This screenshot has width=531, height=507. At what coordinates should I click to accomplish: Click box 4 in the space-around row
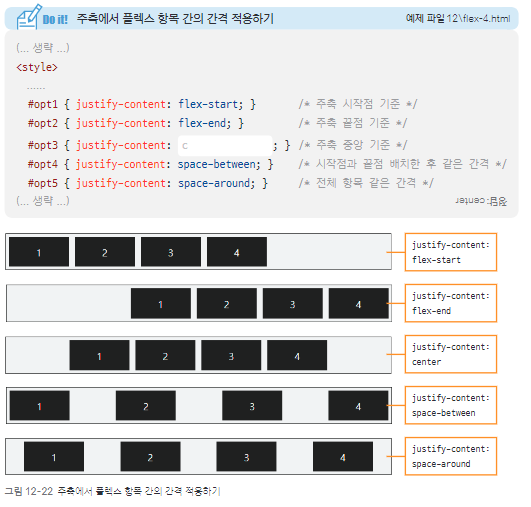[x=343, y=456]
